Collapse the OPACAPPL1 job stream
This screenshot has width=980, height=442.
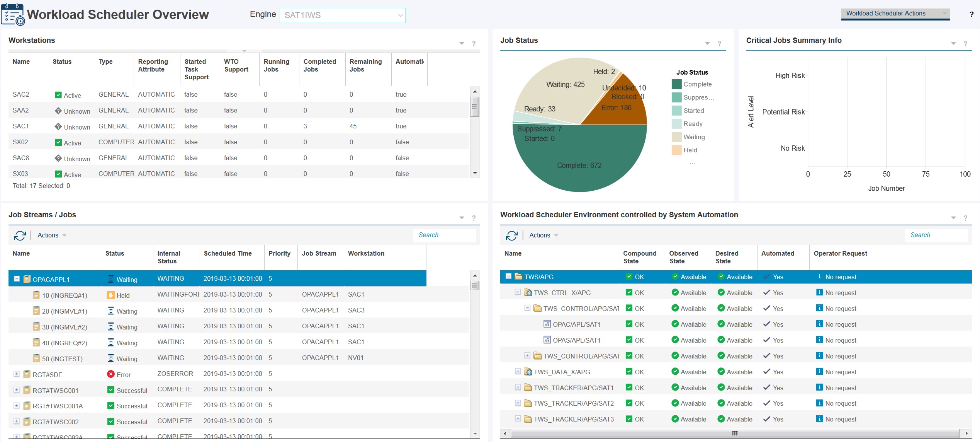(16, 278)
